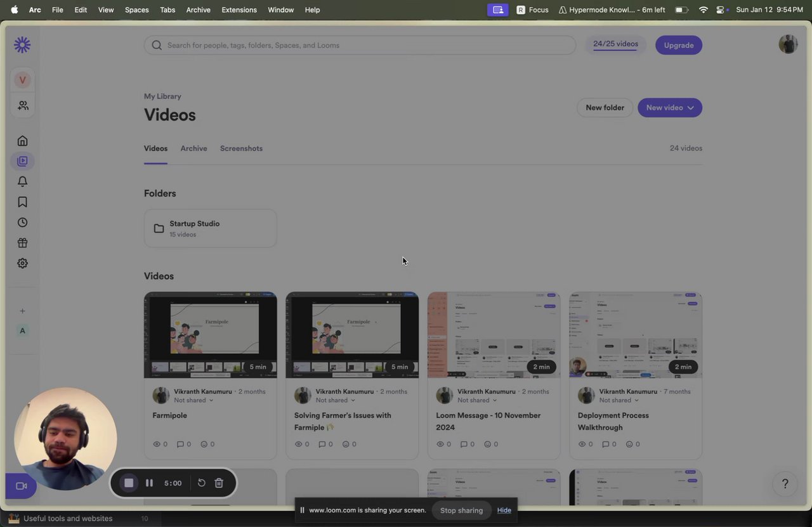This screenshot has height=527, width=812.
Task: Open Not shared dropdown on Solving Farmer's Issues
Action: point(336,400)
